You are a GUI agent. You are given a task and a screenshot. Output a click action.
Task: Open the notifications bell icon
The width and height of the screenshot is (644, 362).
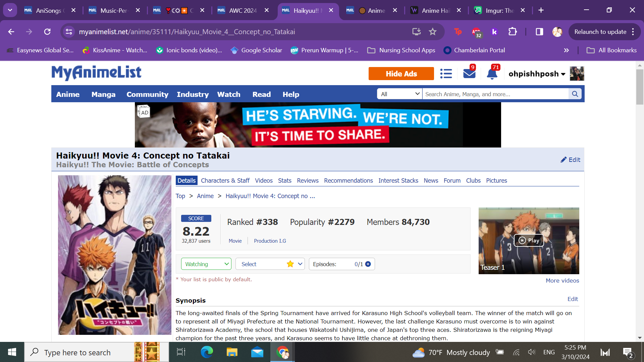492,73
